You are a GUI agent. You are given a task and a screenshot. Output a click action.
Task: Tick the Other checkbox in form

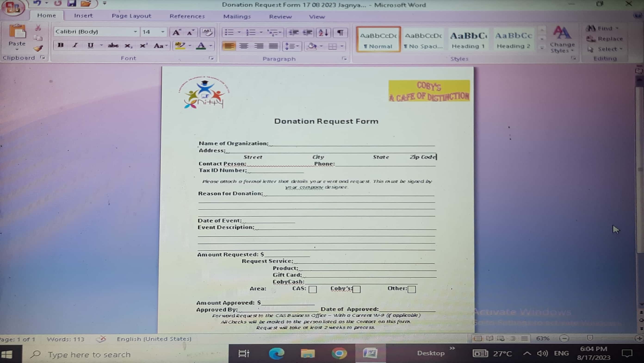point(412,289)
